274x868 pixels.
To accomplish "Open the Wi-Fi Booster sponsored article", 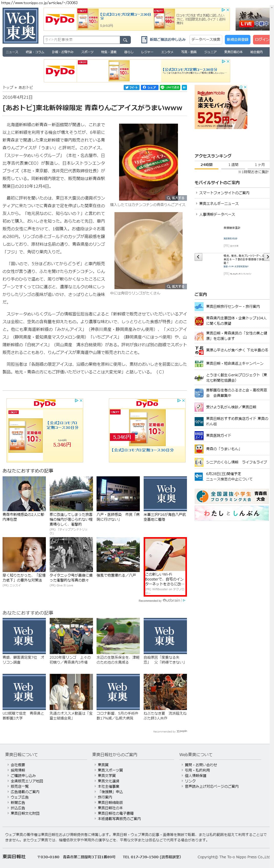I will (x=165, y=567).
